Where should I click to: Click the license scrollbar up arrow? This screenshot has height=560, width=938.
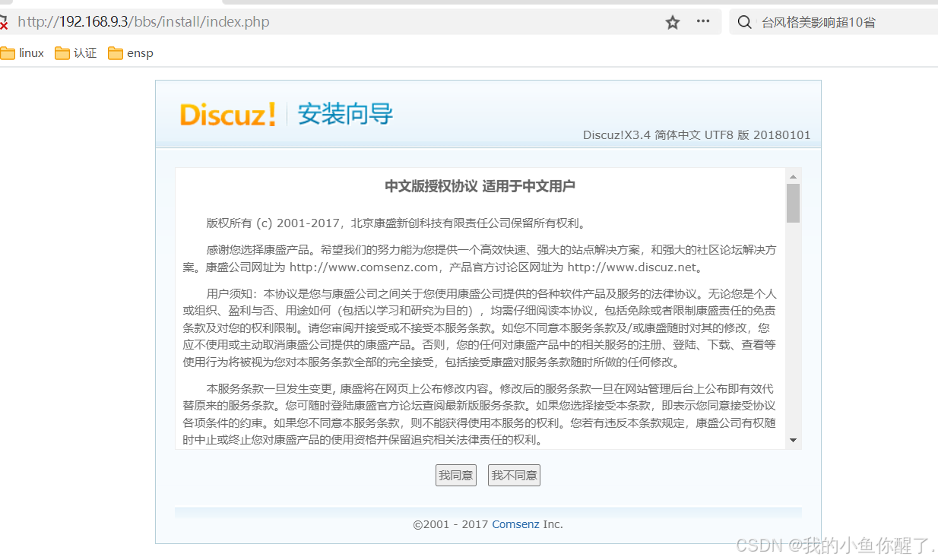[x=793, y=176]
